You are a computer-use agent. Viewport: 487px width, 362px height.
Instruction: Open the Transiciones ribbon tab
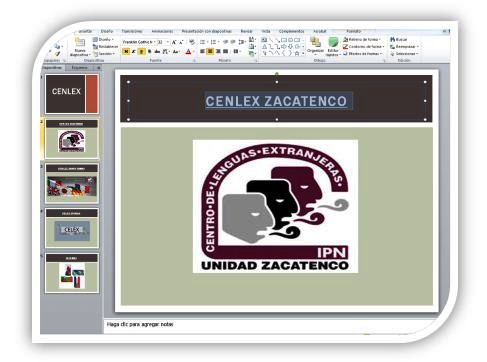(132, 31)
